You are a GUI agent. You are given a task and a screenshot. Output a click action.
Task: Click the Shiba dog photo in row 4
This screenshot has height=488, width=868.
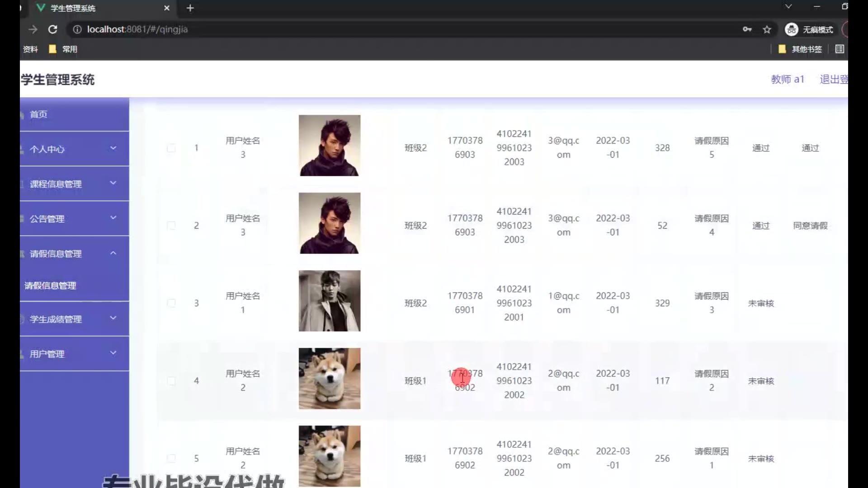click(x=329, y=379)
